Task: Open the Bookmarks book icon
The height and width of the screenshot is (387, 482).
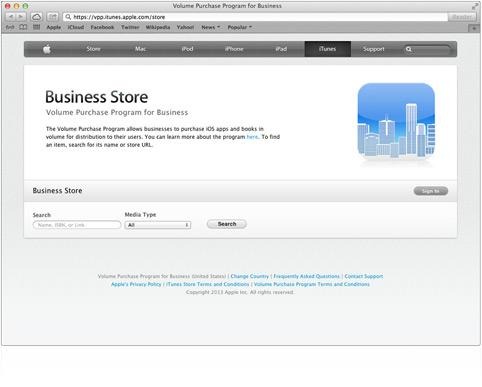Action: coord(23,27)
